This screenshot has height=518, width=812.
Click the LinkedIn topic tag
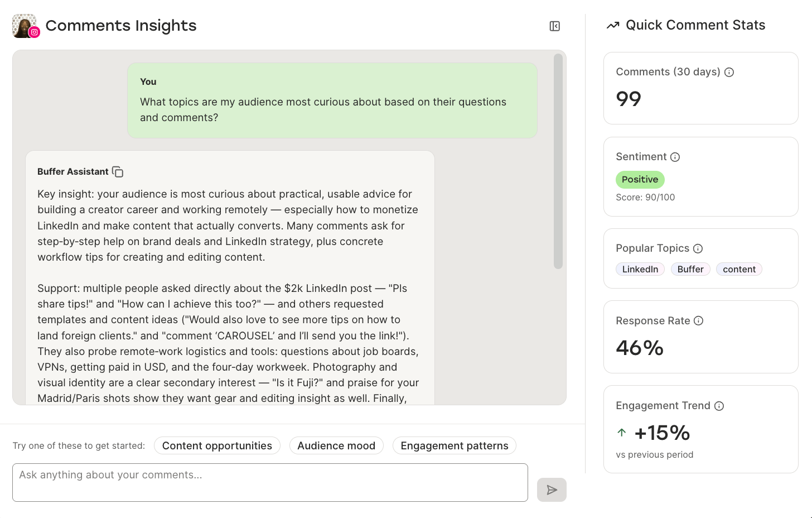pyautogui.click(x=640, y=269)
